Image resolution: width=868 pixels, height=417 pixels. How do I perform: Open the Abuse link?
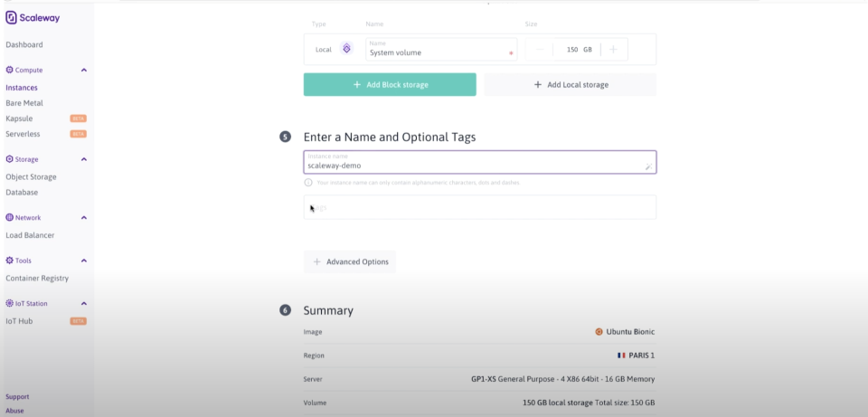[14, 411]
